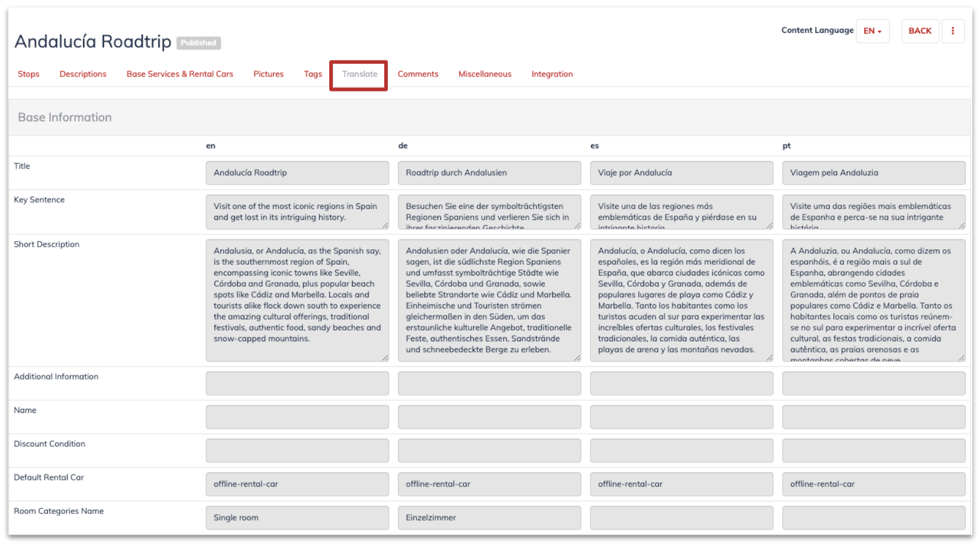Open the Comments tab
The width and height of the screenshot is (980, 545).
point(418,74)
